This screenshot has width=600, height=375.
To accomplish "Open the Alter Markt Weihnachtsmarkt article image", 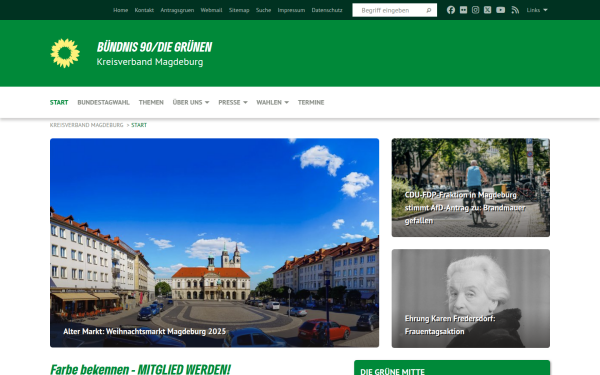I will [x=214, y=243].
